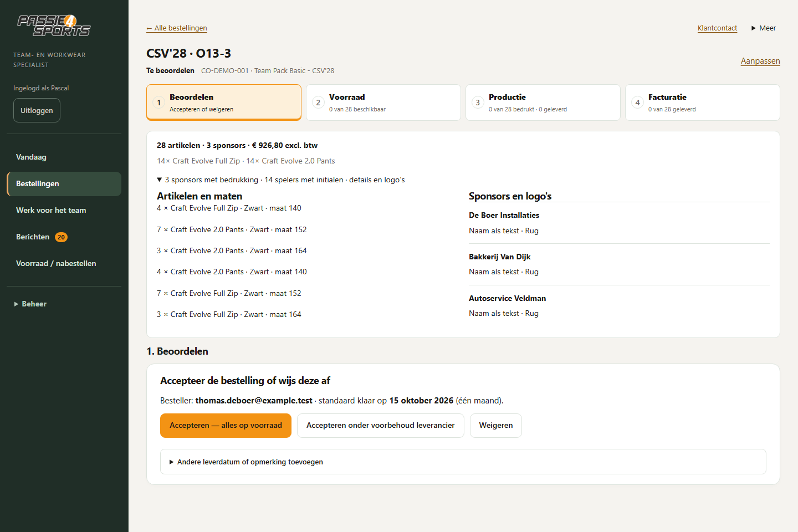Click the row 3 × Pants maat 164
This screenshot has height=532, width=798.
tap(232, 251)
